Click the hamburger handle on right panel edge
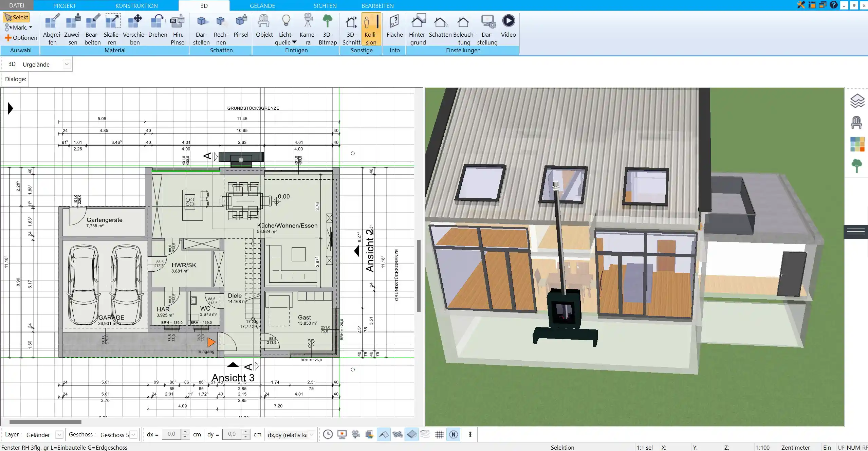Screen dimensions: 868x451 [x=856, y=232]
